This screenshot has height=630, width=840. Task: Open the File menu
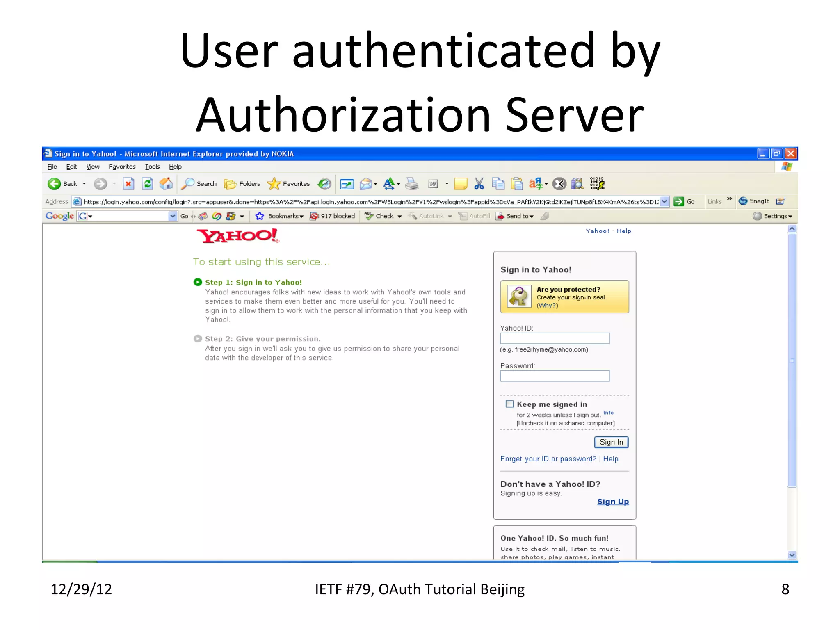coord(52,167)
